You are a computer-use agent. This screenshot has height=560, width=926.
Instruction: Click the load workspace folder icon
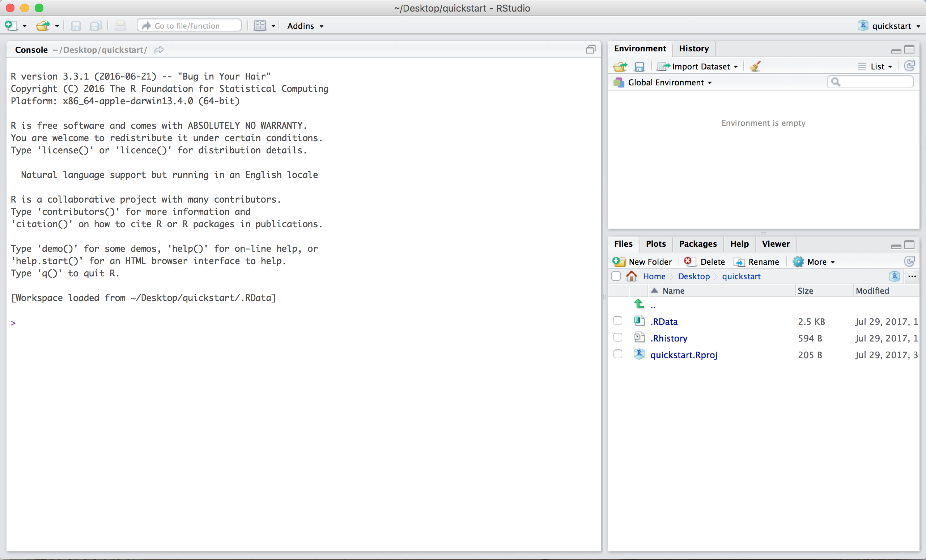tap(620, 67)
